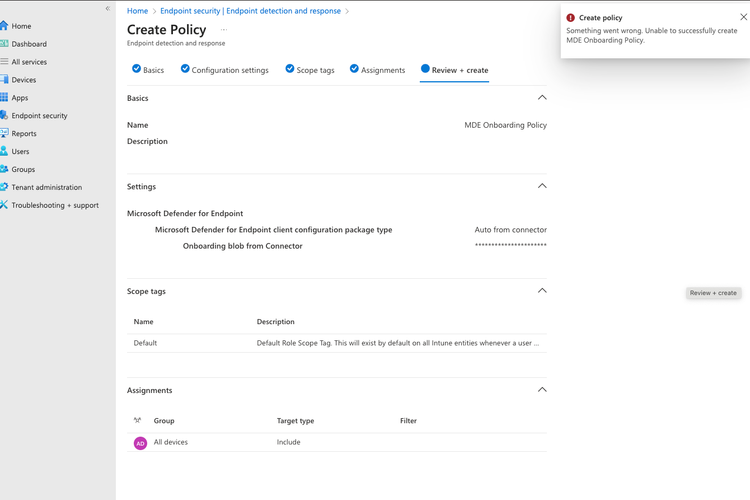Click the Devices icon in sidebar
Image resolution: width=750 pixels, height=500 pixels.
4,79
